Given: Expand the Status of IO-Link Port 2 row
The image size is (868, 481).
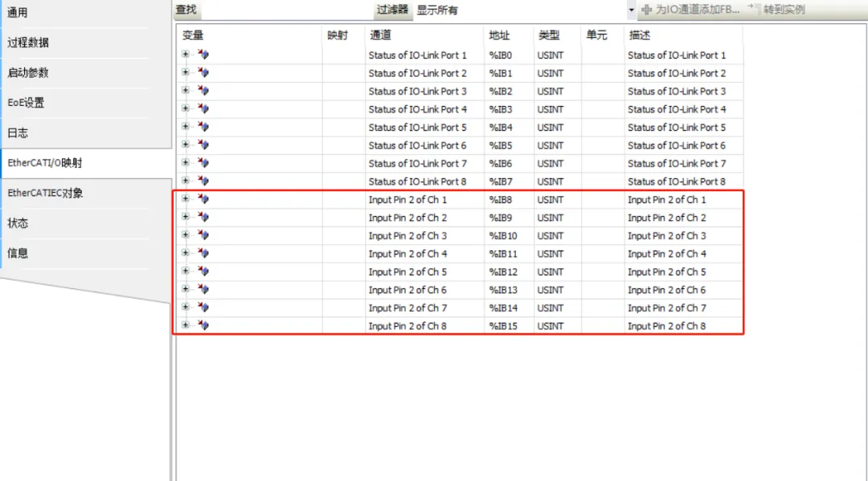Looking at the screenshot, I should pyautogui.click(x=186, y=72).
